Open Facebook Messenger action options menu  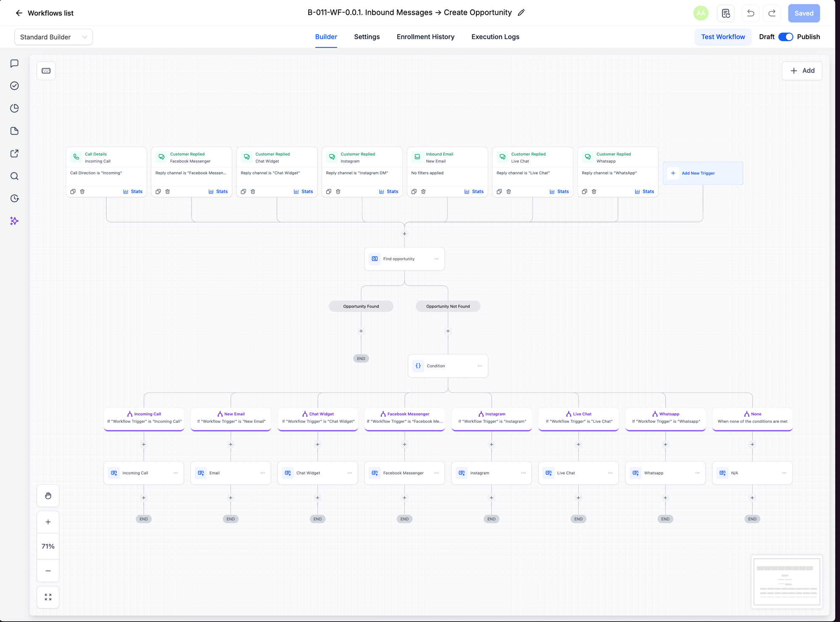(x=436, y=473)
